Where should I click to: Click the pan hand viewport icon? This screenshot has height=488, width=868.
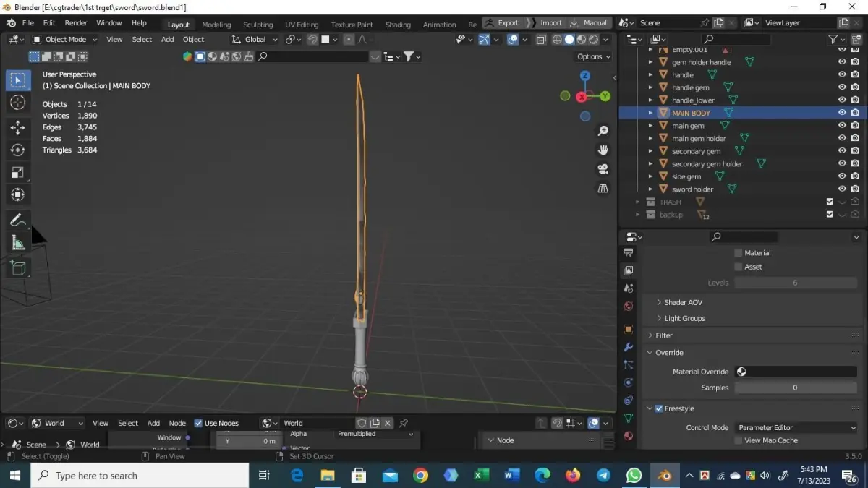pyautogui.click(x=603, y=150)
